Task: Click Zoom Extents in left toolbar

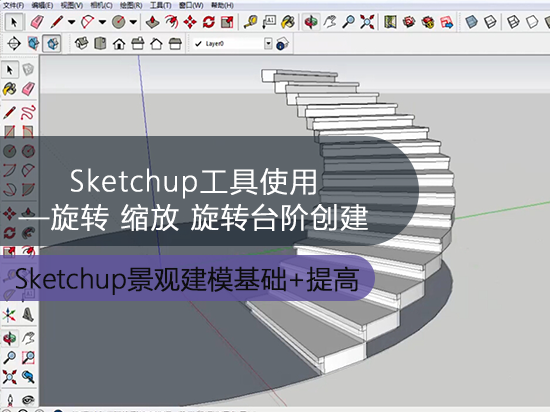Action: (9, 377)
